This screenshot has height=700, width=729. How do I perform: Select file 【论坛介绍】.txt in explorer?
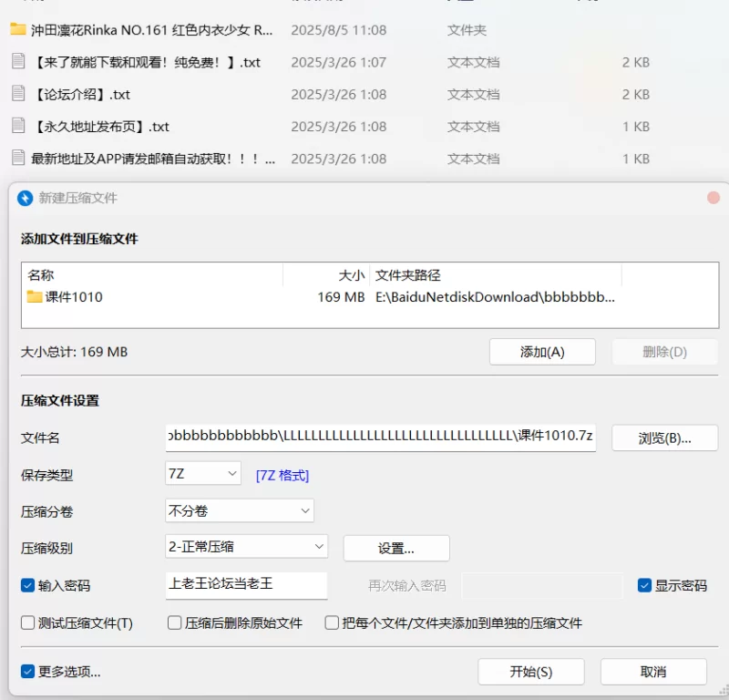[81, 95]
